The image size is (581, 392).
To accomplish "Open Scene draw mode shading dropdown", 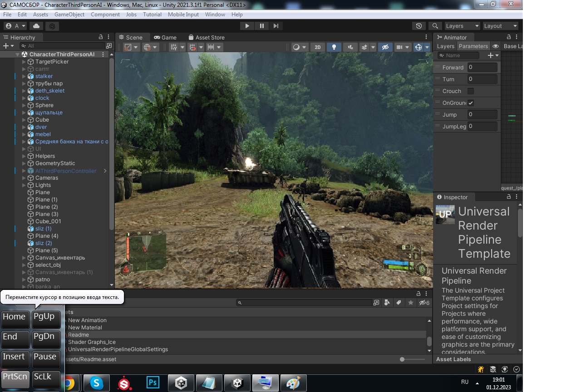I will (300, 47).
